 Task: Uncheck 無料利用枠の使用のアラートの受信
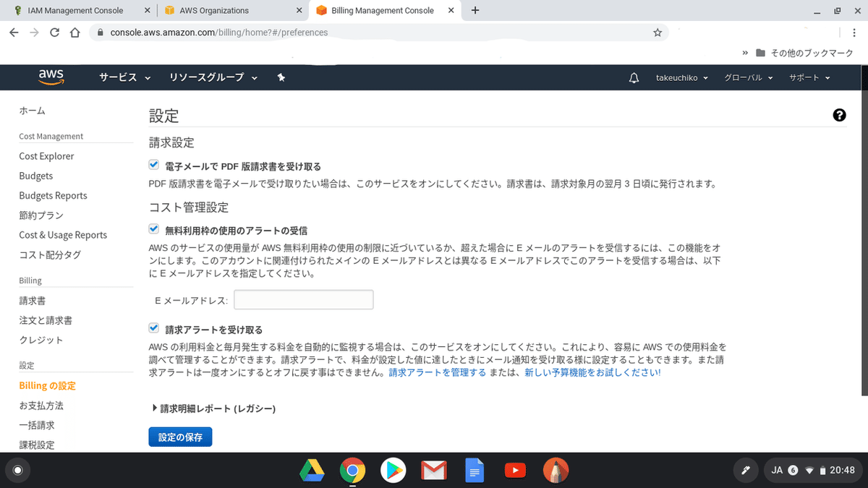pyautogui.click(x=153, y=228)
